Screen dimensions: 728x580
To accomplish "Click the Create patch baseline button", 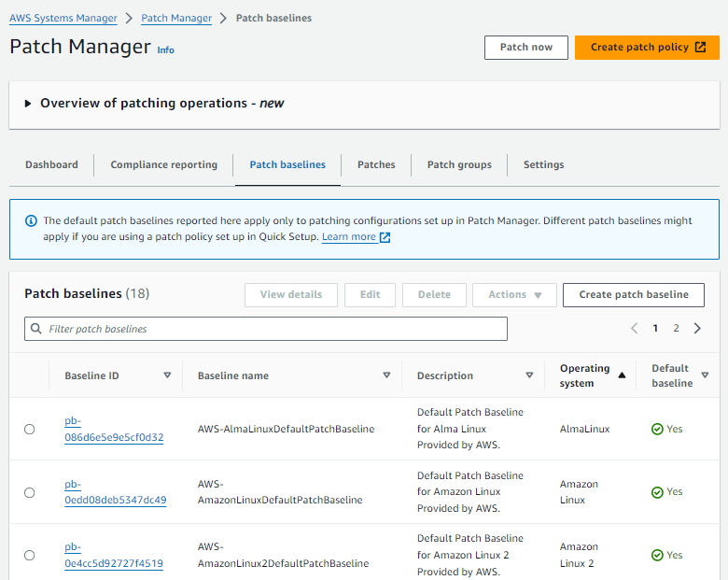I will pos(634,295).
